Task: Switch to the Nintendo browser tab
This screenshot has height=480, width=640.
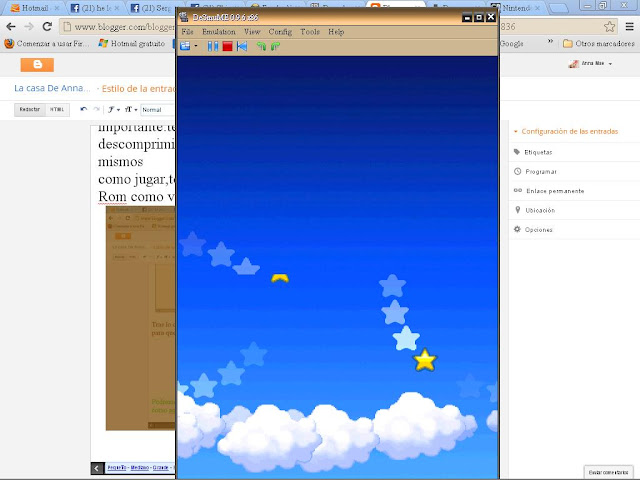Action: pos(516,8)
